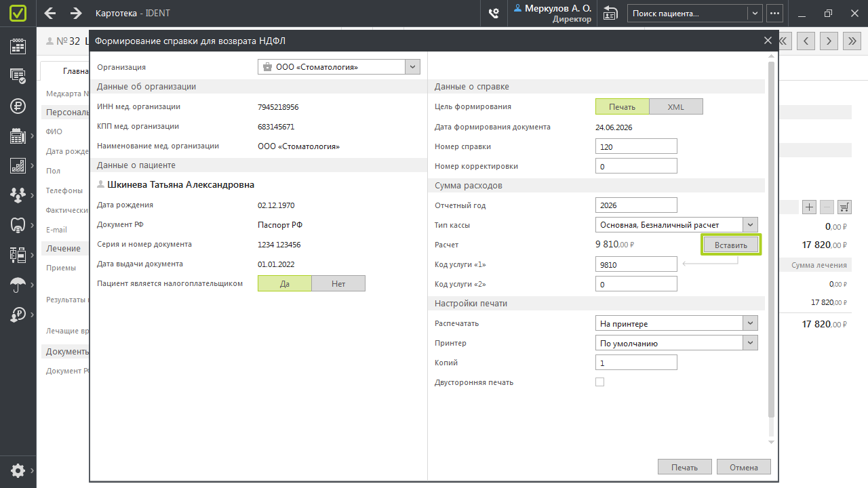This screenshot has width=868, height=488.
Task: Click the birth date 02.12.1970
Action: click(x=276, y=205)
